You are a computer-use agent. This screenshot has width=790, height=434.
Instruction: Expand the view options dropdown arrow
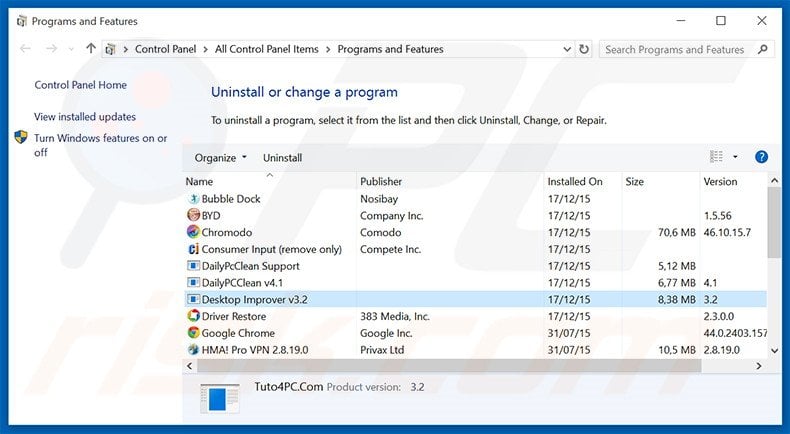[735, 157]
